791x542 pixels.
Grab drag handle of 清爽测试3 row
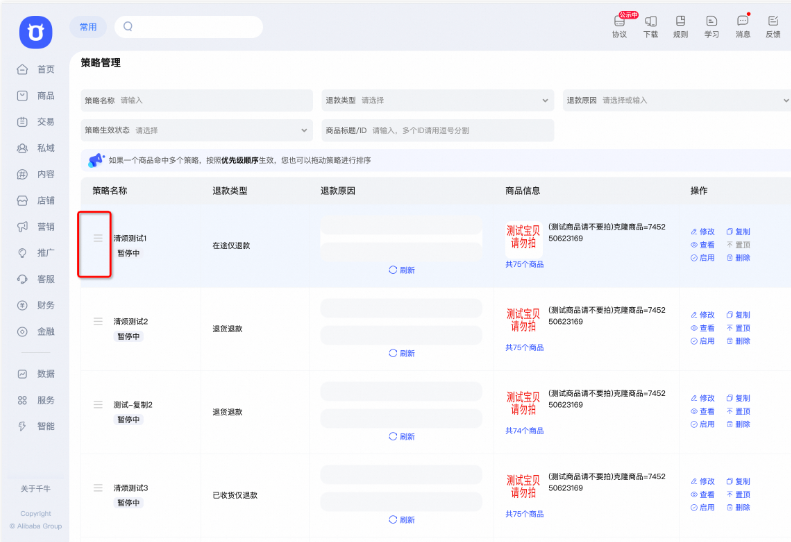coord(98,487)
